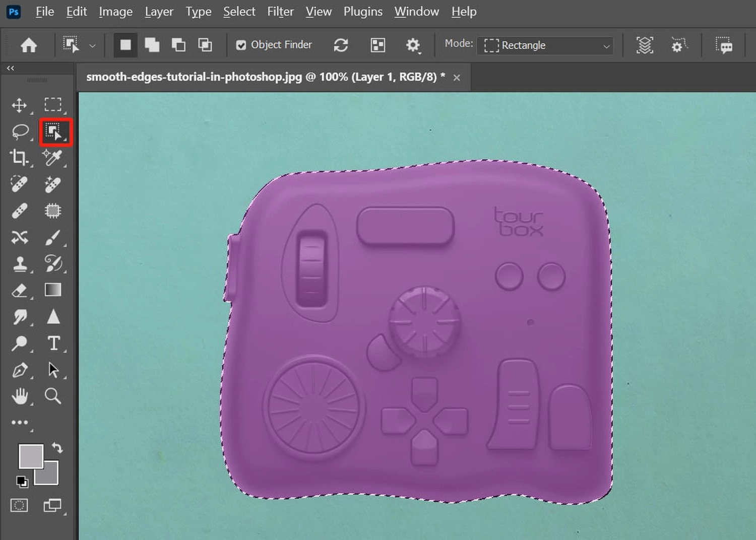The height and width of the screenshot is (540, 756).
Task: Select the Smudge tool
Action: coord(20,317)
